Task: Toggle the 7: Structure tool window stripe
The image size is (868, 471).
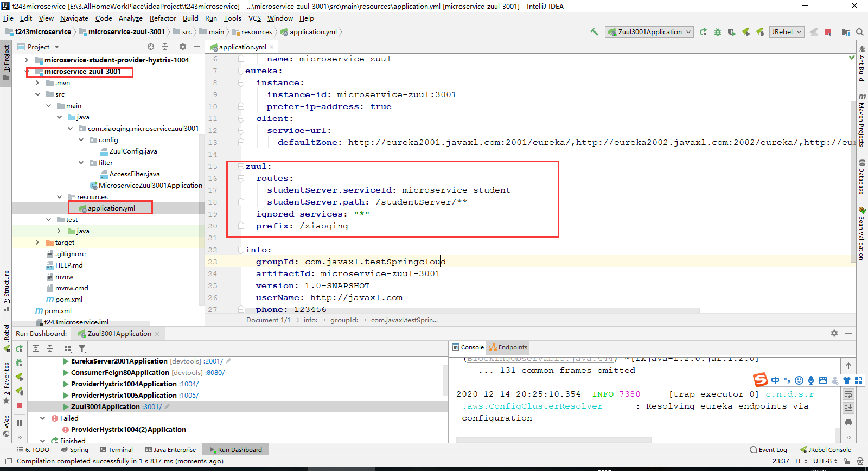Action: pyautogui.click(x=6, y=290)
